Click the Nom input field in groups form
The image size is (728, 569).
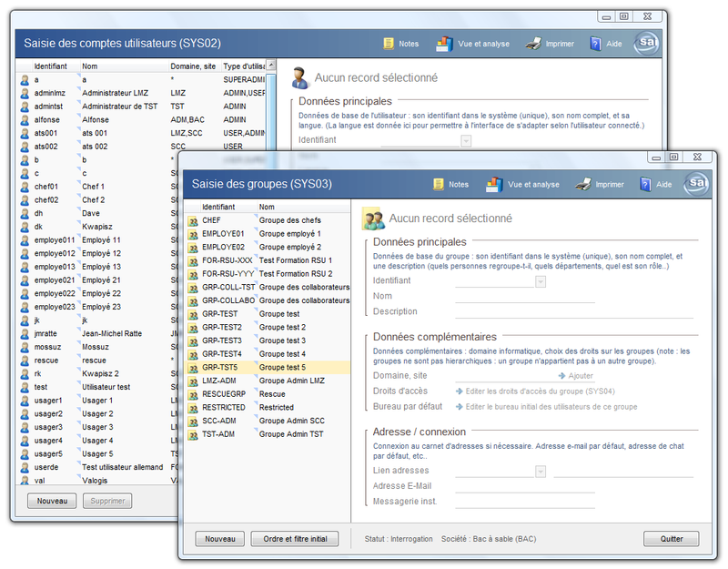click(x=524, y=296)
